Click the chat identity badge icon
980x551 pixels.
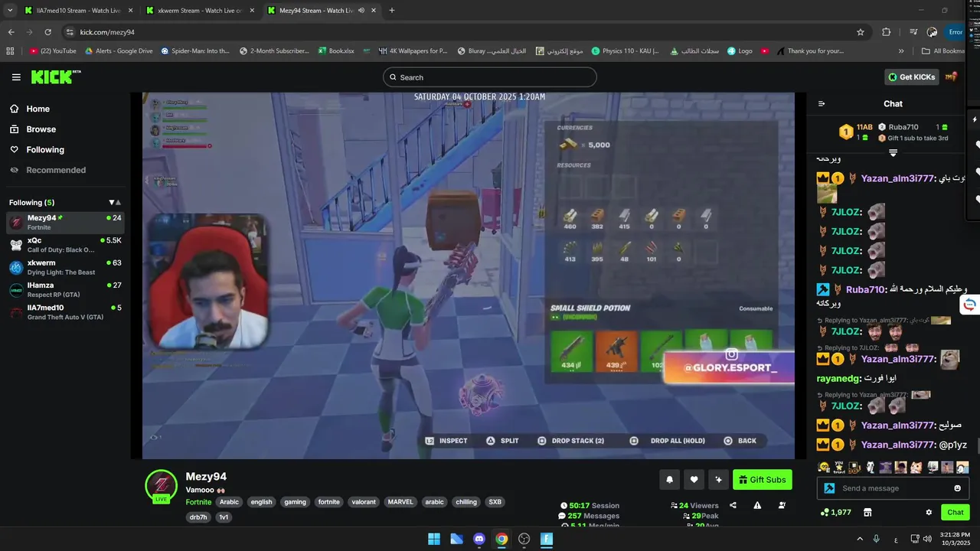tap(828, 488)
